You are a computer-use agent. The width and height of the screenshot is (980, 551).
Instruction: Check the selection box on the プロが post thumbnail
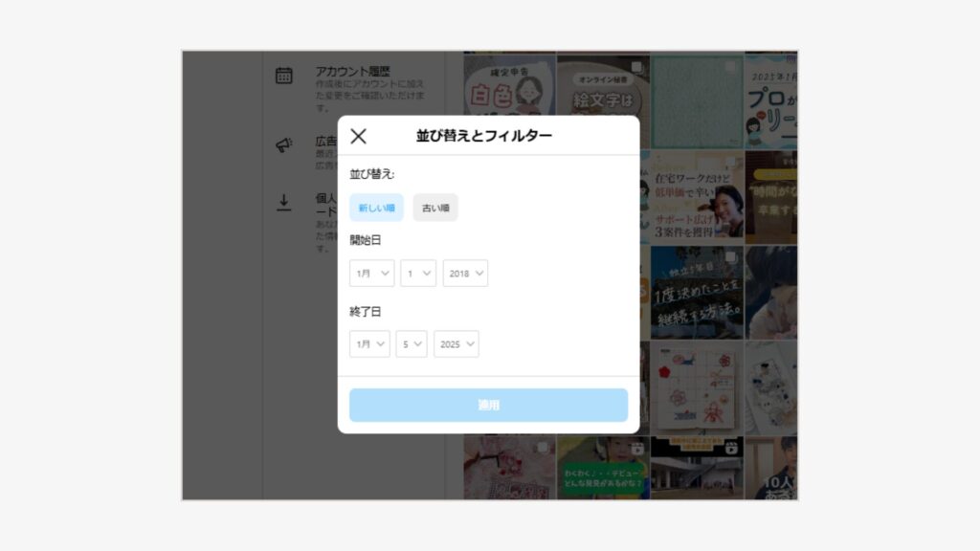click(x=791, y=58)
